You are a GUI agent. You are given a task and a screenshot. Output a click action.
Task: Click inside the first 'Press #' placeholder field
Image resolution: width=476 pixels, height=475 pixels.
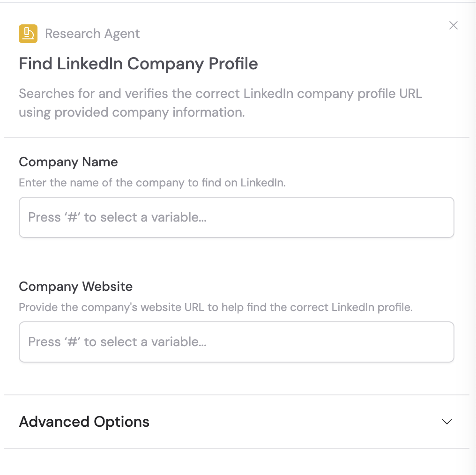pyautogui.click(x=236, y=217)
